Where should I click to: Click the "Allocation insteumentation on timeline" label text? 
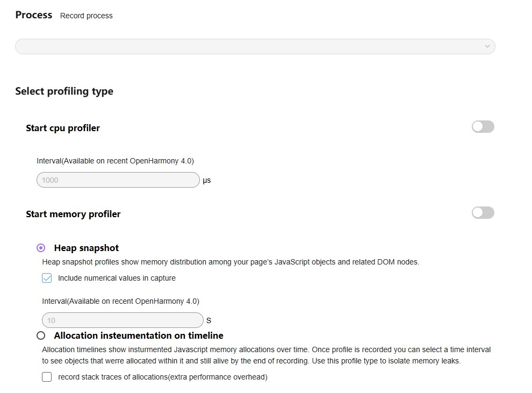(139, 335)
